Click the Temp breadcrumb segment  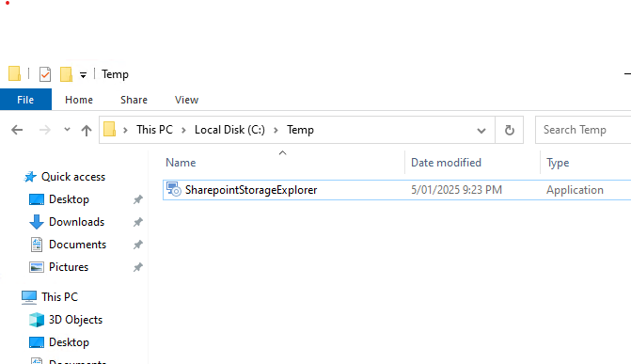[x=300, y=130]
